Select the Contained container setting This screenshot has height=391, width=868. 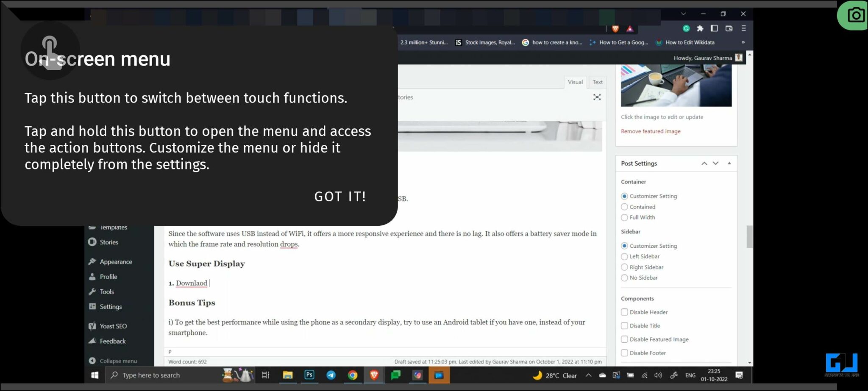pos(624,207)
